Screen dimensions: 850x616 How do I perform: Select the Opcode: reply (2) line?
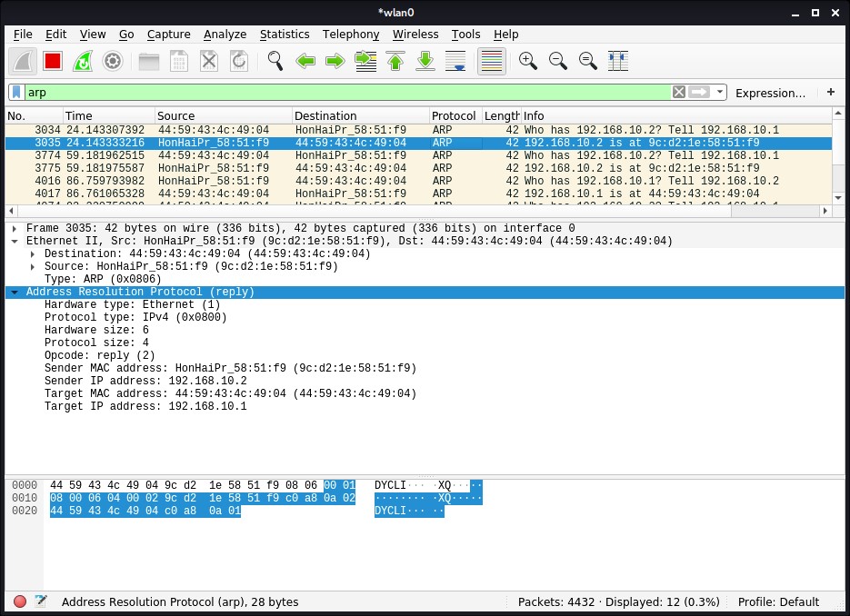click(x=100, y=355)
